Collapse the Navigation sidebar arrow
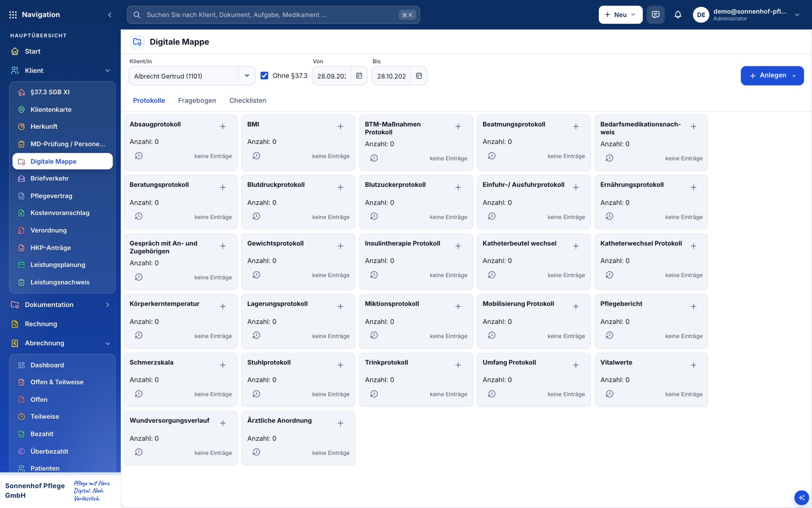 click(x=110, y=15)
